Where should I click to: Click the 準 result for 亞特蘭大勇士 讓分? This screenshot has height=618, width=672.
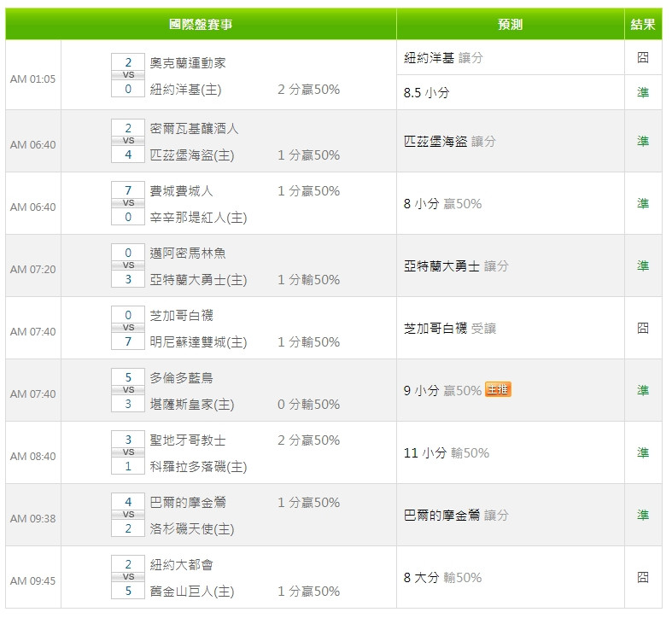(x=643, y=265)
